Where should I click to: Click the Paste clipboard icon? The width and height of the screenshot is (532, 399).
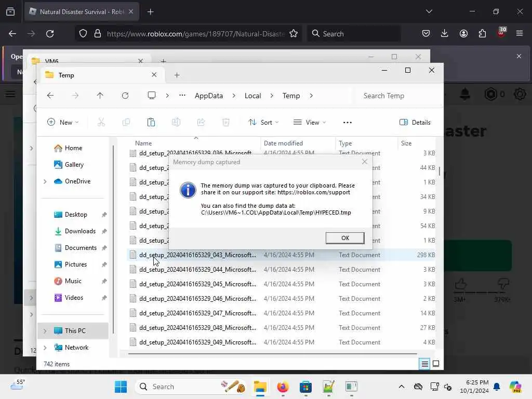pos(151,122)
